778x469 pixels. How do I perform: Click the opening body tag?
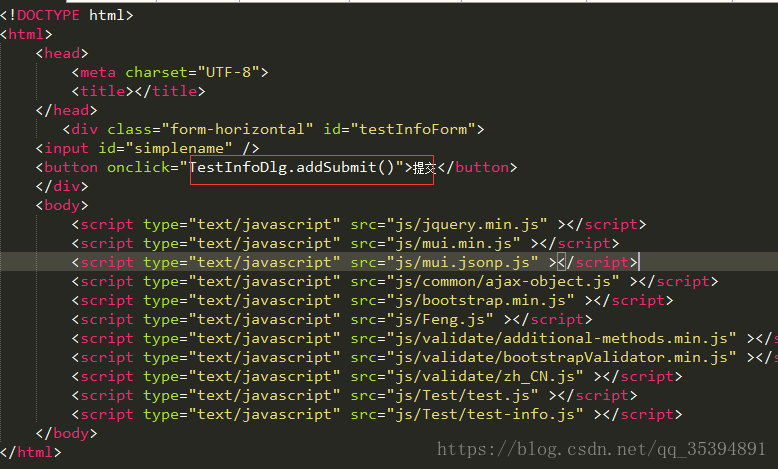click(x=62, y=205)
